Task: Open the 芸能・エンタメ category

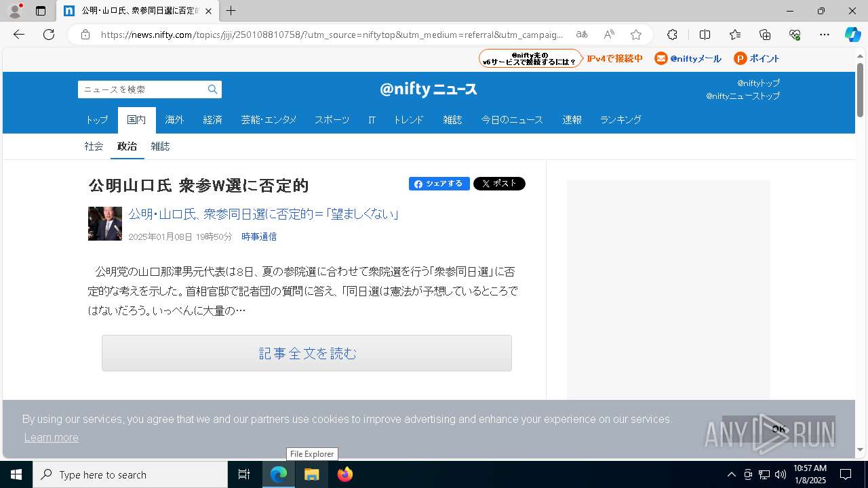Action: [x=269, y=120]
